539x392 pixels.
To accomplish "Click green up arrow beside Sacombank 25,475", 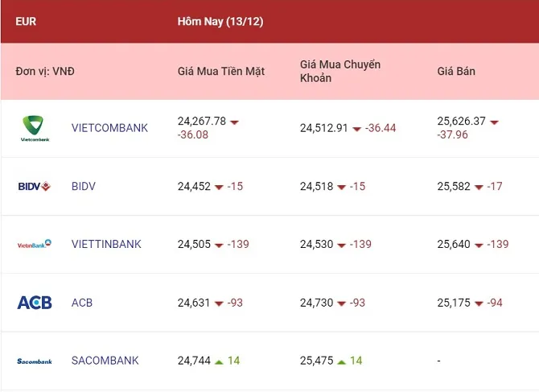I will (x=340, y=361).
